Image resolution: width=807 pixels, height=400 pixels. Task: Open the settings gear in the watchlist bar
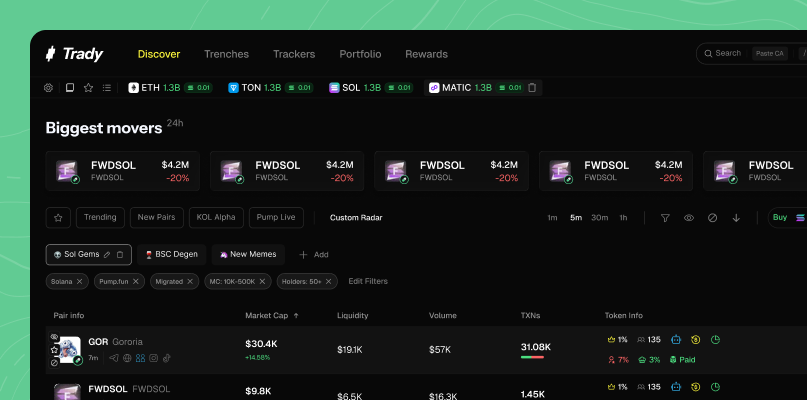[x=48, y=88]
